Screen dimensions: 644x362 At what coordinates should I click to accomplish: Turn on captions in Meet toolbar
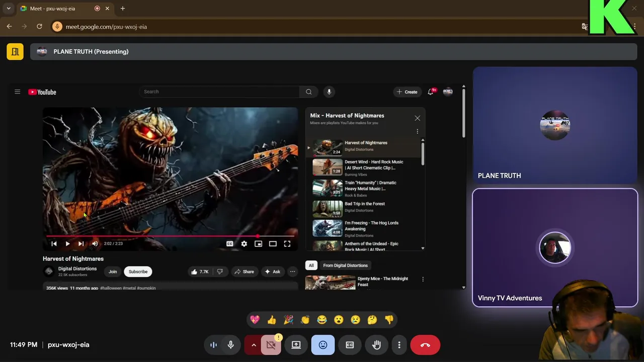coord(350,345)
